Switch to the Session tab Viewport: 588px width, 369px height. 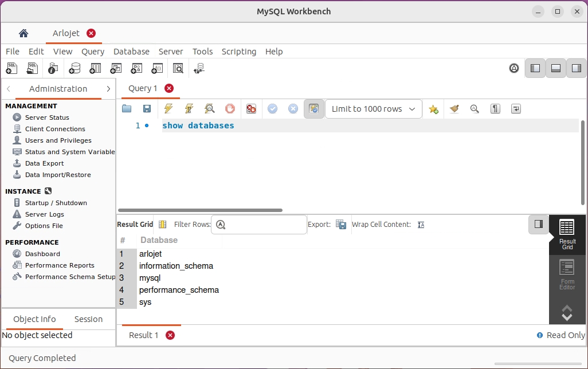(x=88, y=319)
